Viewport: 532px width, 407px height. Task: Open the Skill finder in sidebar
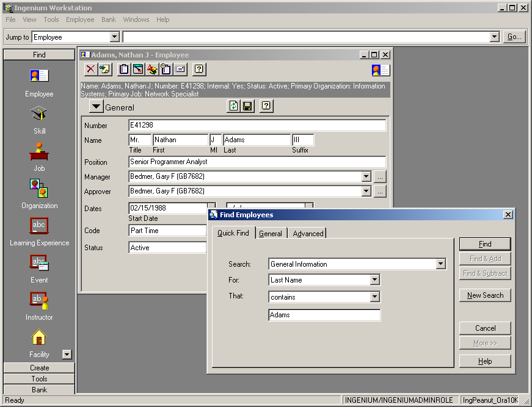pyautogui.click(x=39, y=114)
